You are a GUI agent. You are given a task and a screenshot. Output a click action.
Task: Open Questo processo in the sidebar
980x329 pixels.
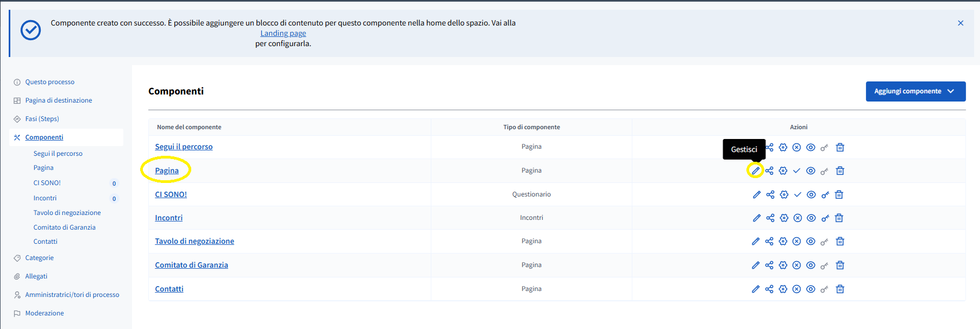point(50,82)
